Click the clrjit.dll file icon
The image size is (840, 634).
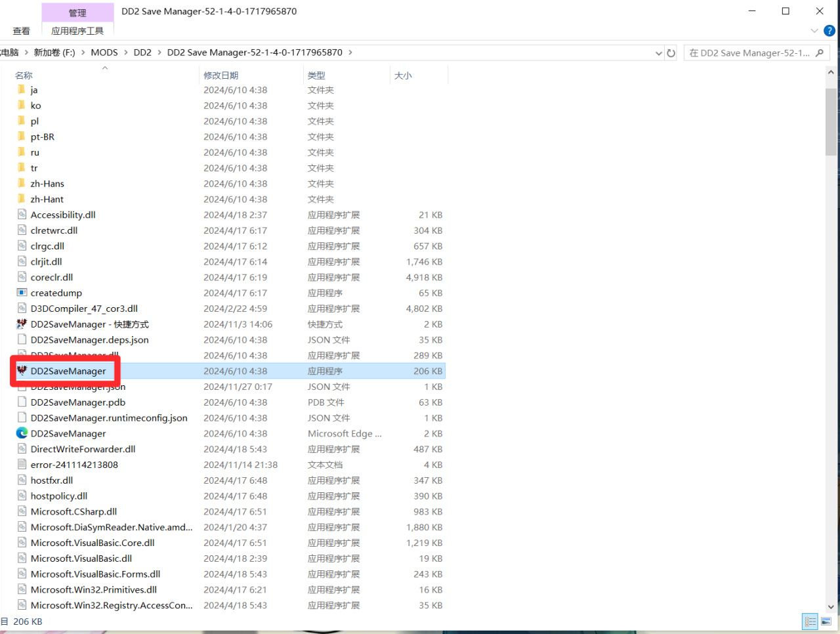click(x=22, y=262)
